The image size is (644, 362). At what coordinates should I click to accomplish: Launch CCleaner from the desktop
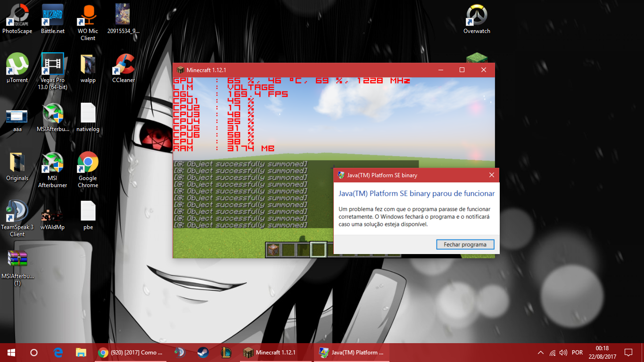[124, 68]
